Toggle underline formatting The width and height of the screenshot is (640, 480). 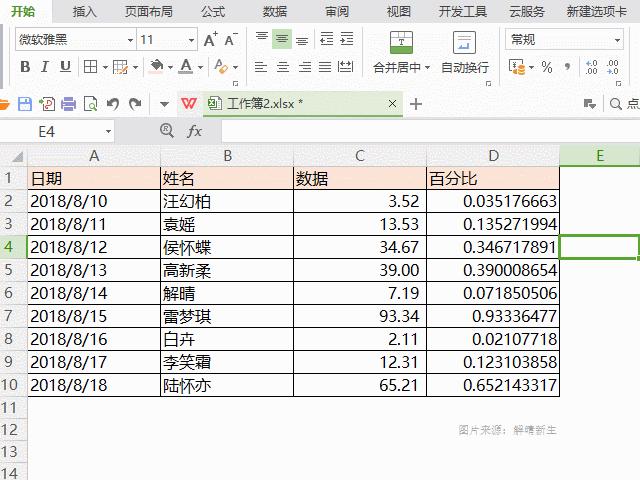65,67
